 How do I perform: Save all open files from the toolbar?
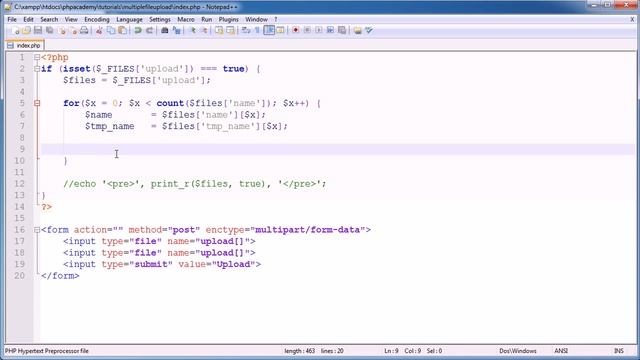click(50, 30)
